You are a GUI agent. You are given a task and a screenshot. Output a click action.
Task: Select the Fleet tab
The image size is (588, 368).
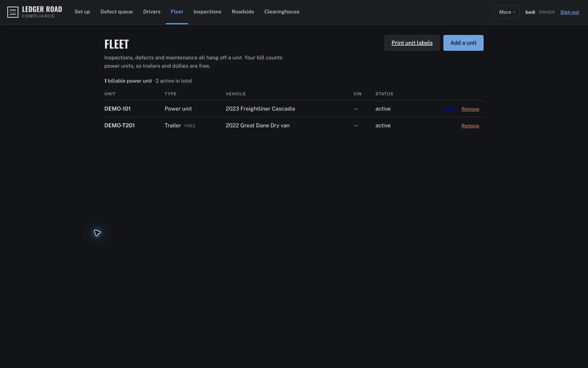177,12
